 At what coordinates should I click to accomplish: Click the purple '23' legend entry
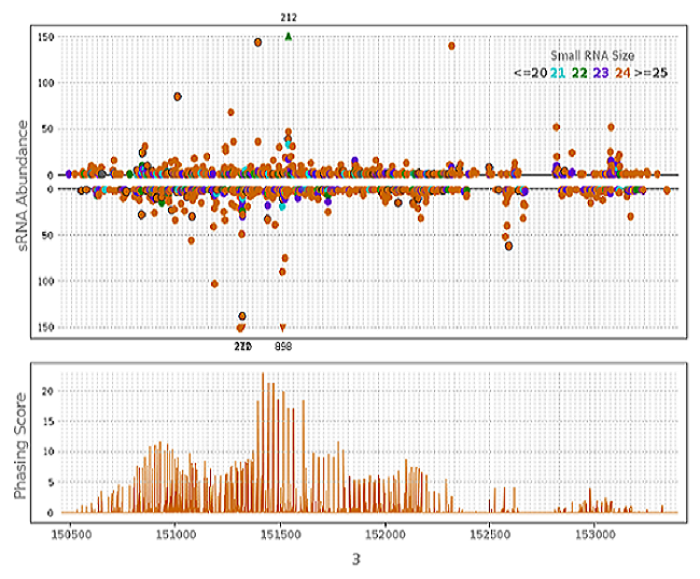(601, 73)
